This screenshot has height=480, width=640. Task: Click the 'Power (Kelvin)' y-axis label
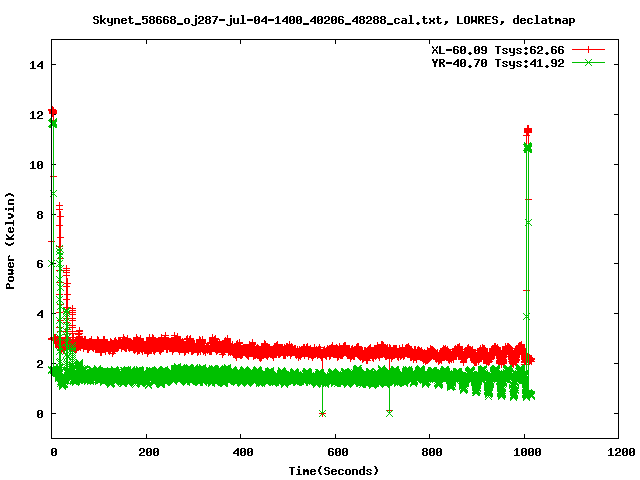(x=10, y=241)
